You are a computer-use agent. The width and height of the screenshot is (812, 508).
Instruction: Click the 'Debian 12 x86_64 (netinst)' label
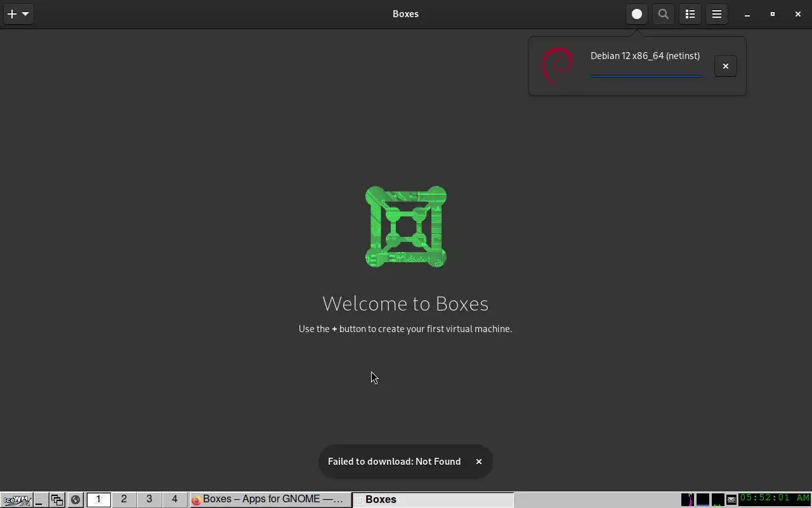pos(645,56)
